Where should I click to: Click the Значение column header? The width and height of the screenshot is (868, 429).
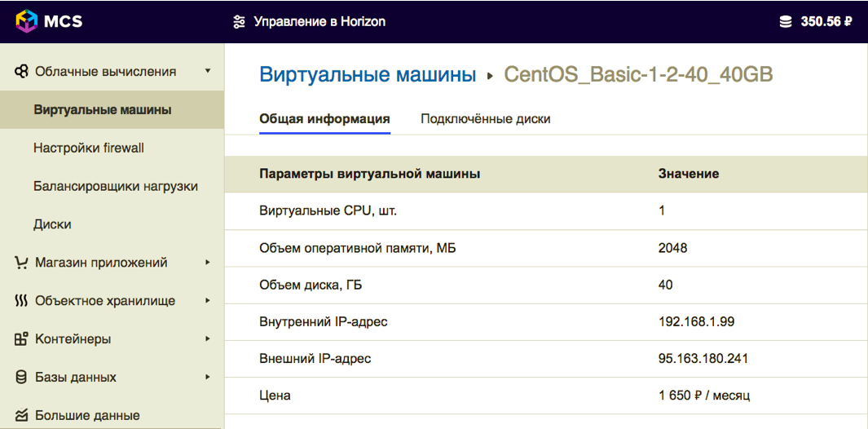[x=689, y=174]
